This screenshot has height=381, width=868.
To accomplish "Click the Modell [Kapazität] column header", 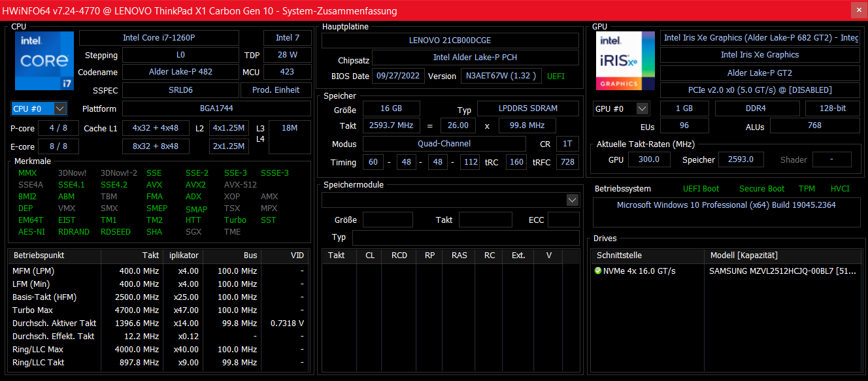I will point(783,256).
